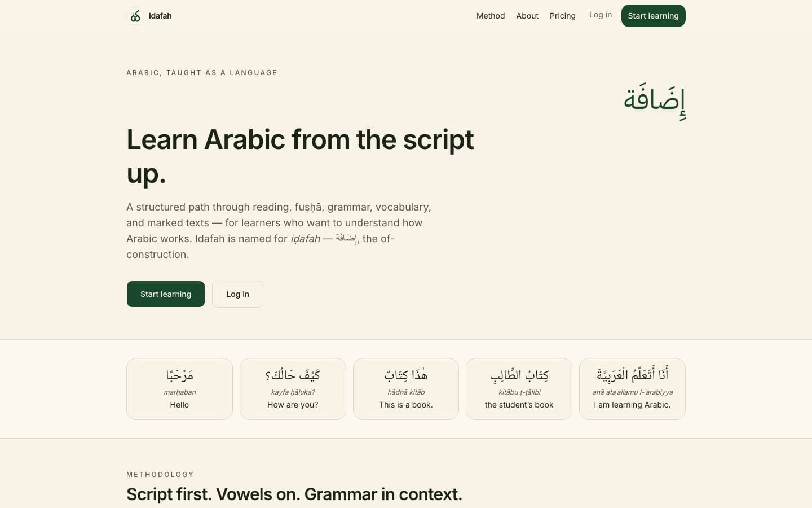Select the kayfa ḥāluka phrase card
This screenshot has height=508, width=812.
(293, 389)
